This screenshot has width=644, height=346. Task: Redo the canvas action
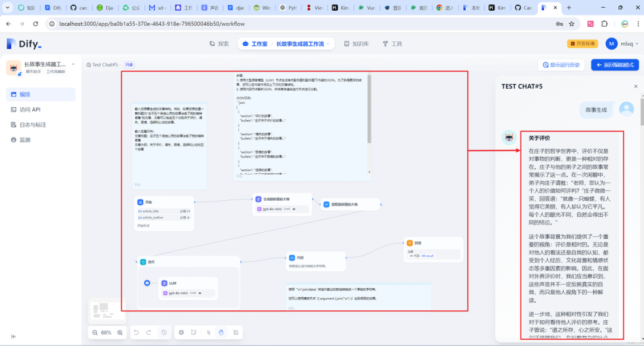[148, 332]
